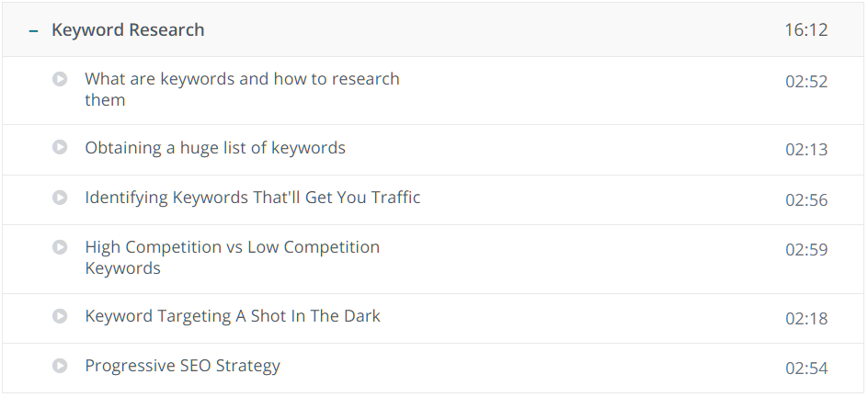Click the Keyword Research section heading
Image resolution: width=868 pixels, height=397 pixels.
point(128,29)
